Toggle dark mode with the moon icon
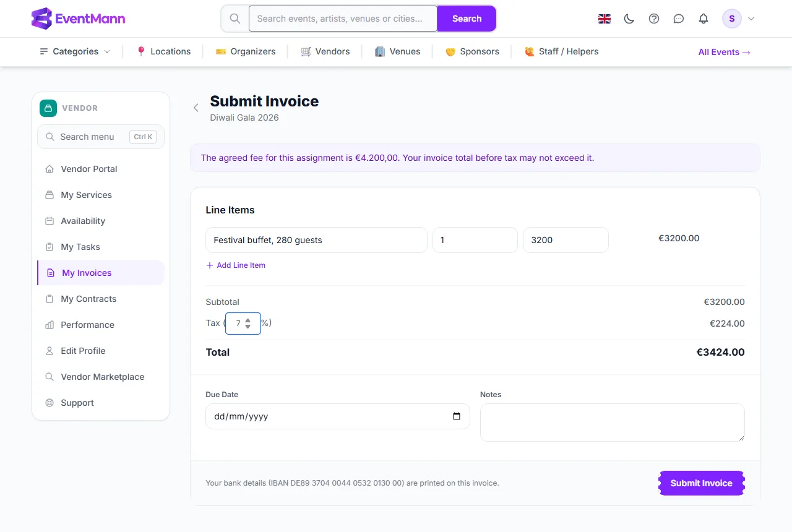Screen dimensions: 792x532 coord(629,19)
